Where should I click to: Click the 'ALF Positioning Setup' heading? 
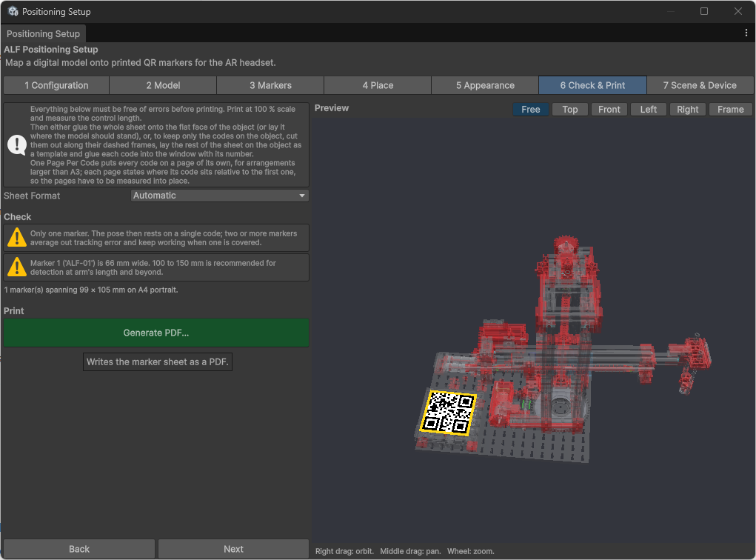pos(50,49)
